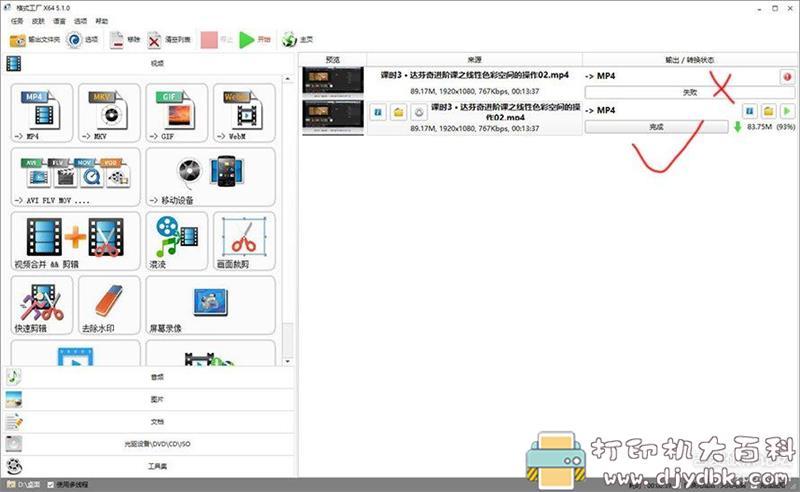Open the -> AVI FLV MOV formats tile
Image resolution: width=800 pixels, height=492 pixels.
[x=75, y=177]
